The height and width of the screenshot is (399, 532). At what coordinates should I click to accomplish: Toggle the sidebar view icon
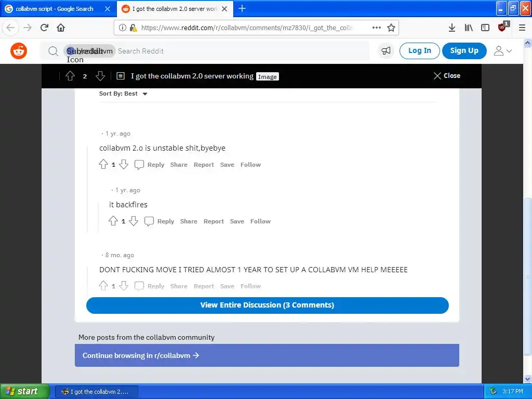pos(485,28)
